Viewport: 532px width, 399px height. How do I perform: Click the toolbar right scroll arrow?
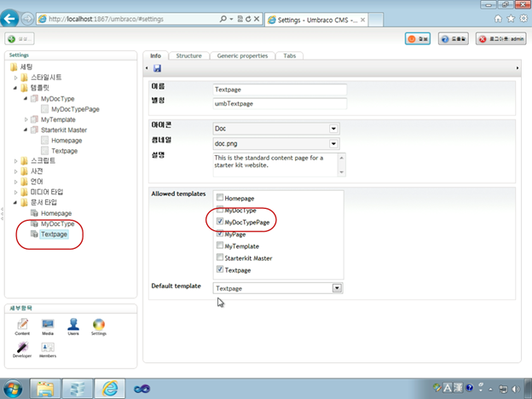click(517, 68)
